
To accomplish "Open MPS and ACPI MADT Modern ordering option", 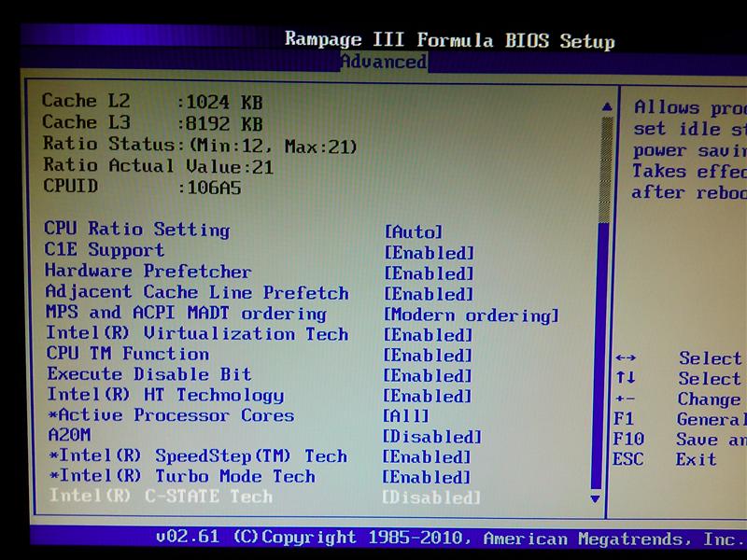I will pyautogui.click(x=472, y=315).
